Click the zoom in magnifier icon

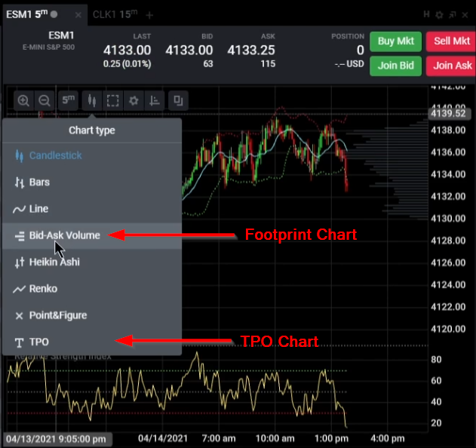(24, 100)
